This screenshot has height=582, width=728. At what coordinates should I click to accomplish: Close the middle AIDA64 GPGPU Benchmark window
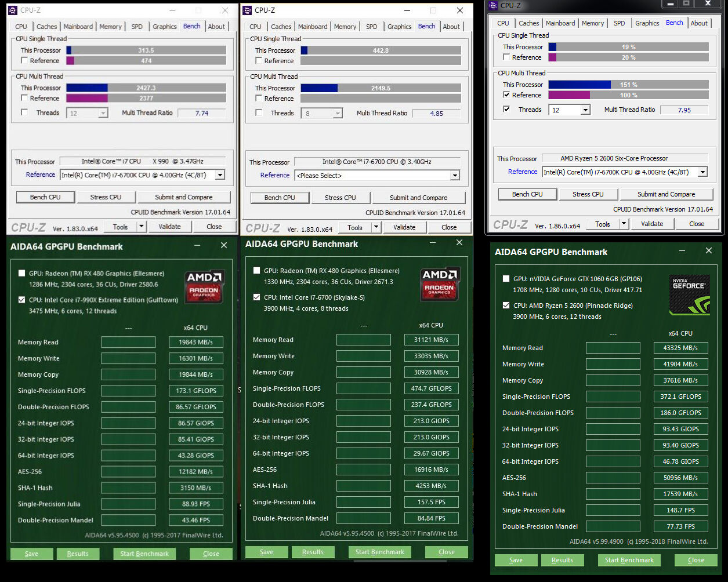tap(459, 243)
